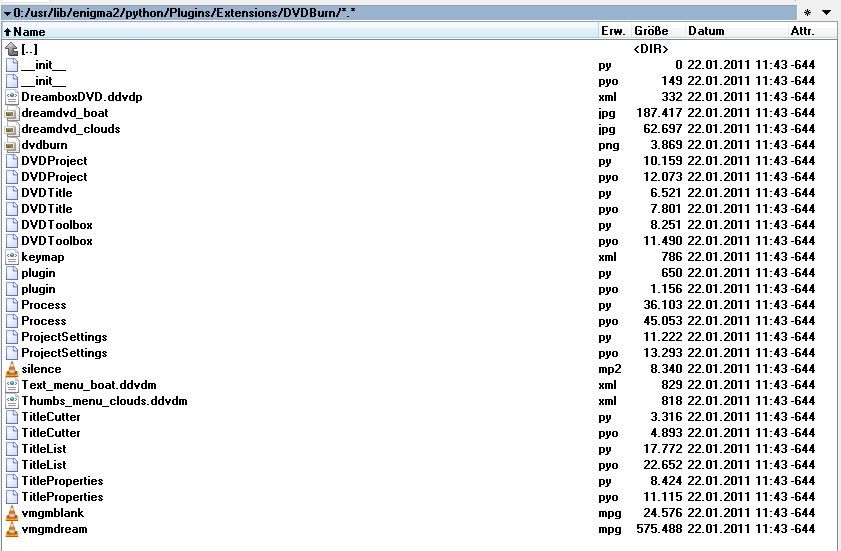Click the VLC cone icon beside vmgmblank
The image size is (841, 551).
(11, 513)
